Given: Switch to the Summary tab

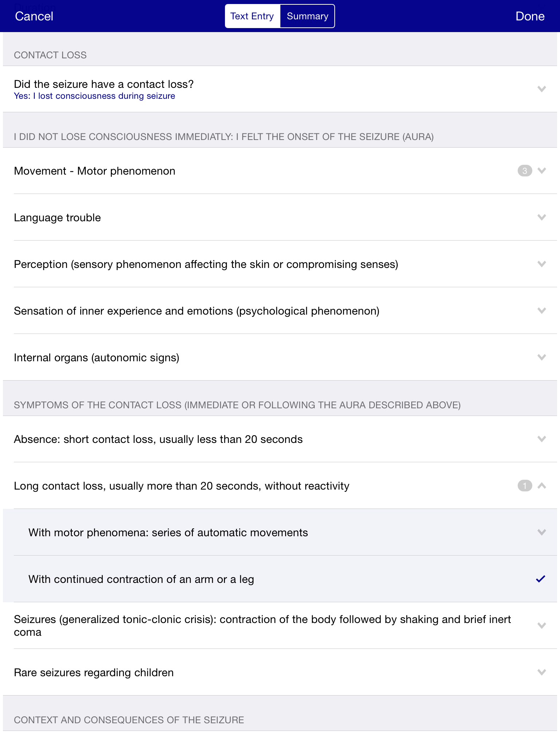Looking at the screenshot, I should pyautogui.click(x=307, y=16).
